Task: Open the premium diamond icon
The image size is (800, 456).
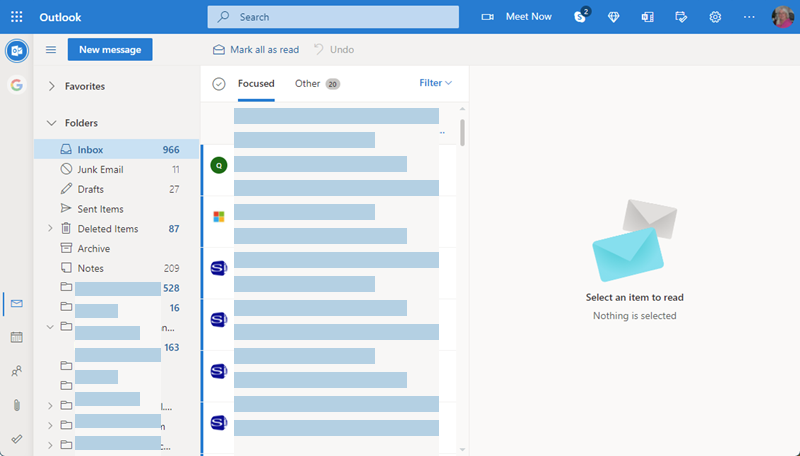Action: (x=613, y=17)
